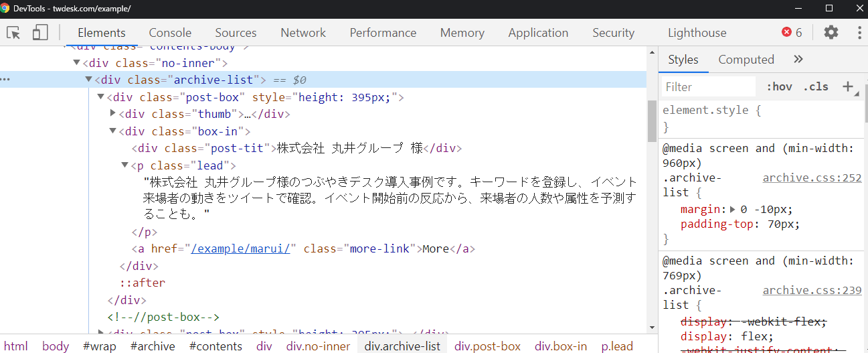Click the Styles Filter input field
This screenshot has height=353, width=868.
pos(708,86)
